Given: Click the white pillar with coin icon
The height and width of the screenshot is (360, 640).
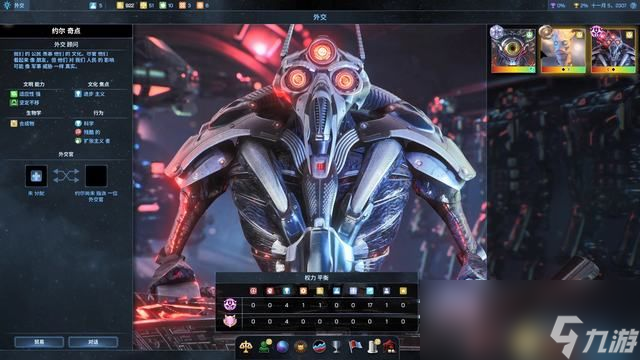Looking at the screenshot, I should pyautogui.click(x=373, y=346).
